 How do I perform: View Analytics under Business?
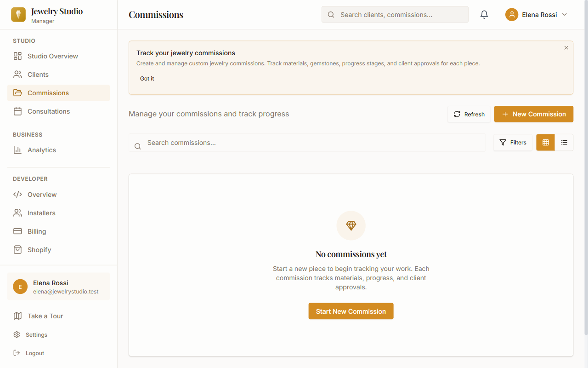click(42, 149)
